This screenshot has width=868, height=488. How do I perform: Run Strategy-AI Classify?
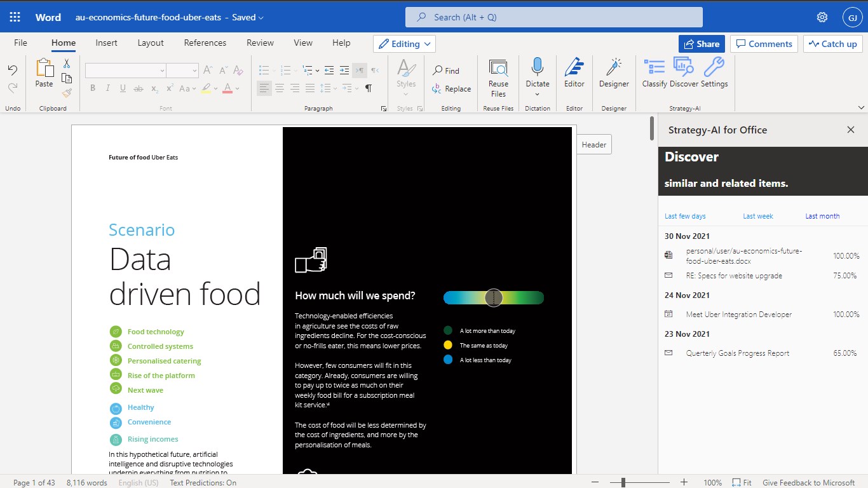pos(654,73)
